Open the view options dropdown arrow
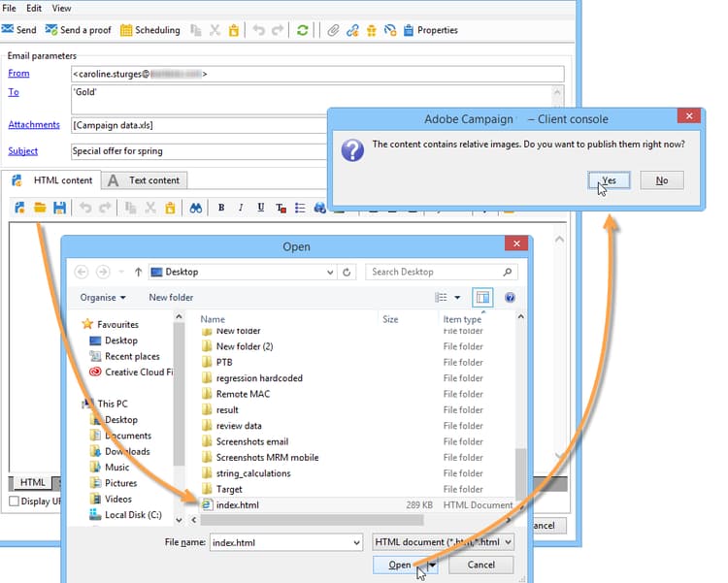The width and height of the screenshot is (728, 583). click(x=457, y=298)
